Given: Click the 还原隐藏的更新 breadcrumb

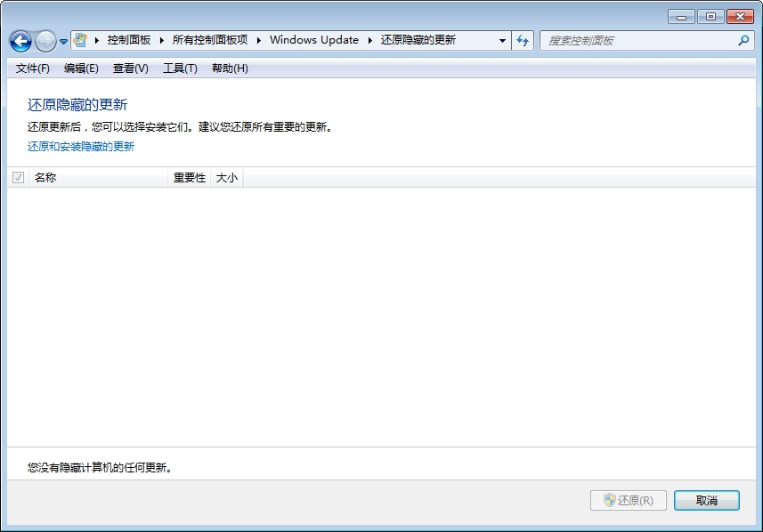Looking at the screenshot, I should click(418, 40).
